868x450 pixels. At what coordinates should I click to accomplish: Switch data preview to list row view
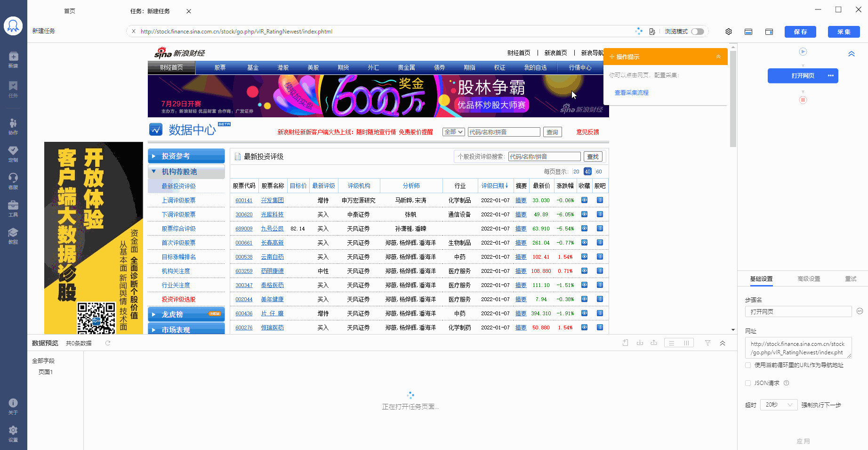(672, 343)
